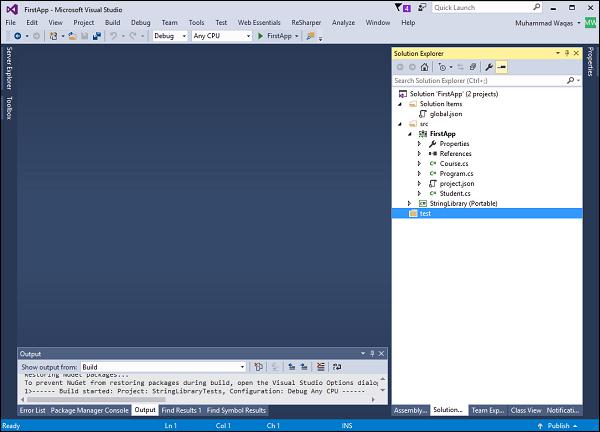Screen dimensions: 600x432
Task: Switch to the Package Manager Console tab
Action: 90,410
